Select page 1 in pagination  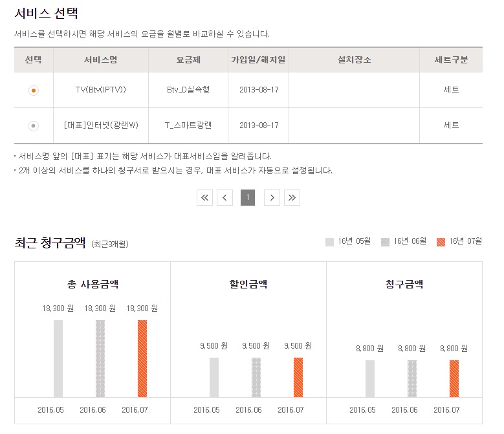pos(248,198)
